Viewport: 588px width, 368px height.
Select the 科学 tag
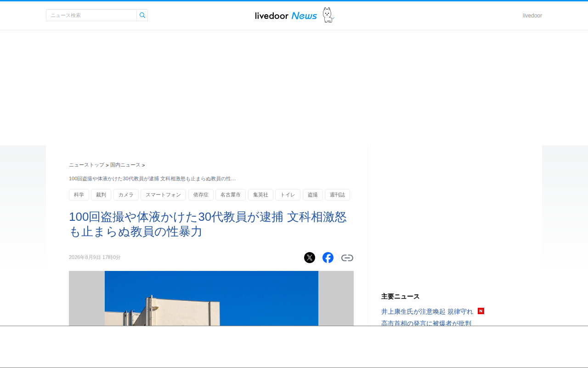(79, 195)
